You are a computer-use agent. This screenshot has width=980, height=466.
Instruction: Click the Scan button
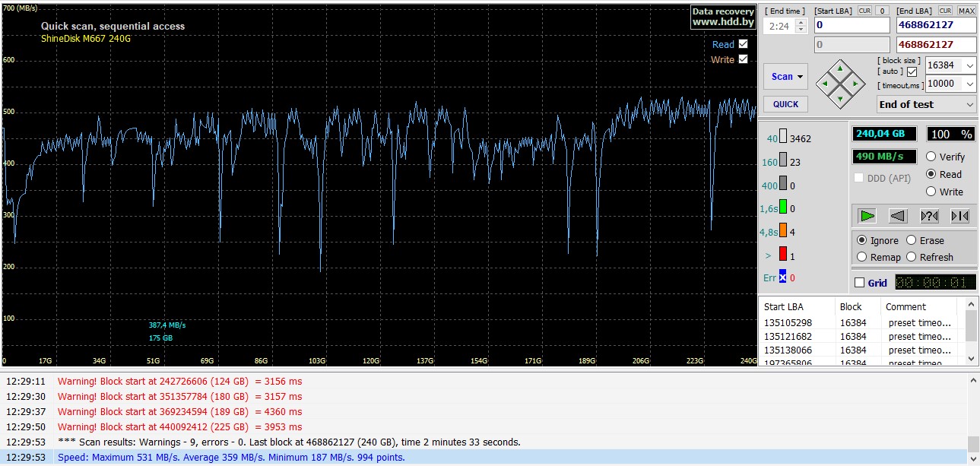pos(785,76)
